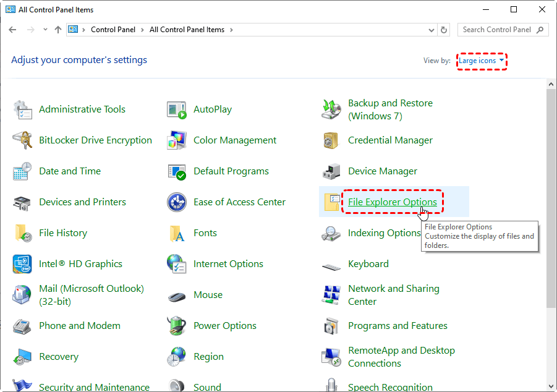Click the scrollbar up arrow
The image size is (557, 392).
551,84
